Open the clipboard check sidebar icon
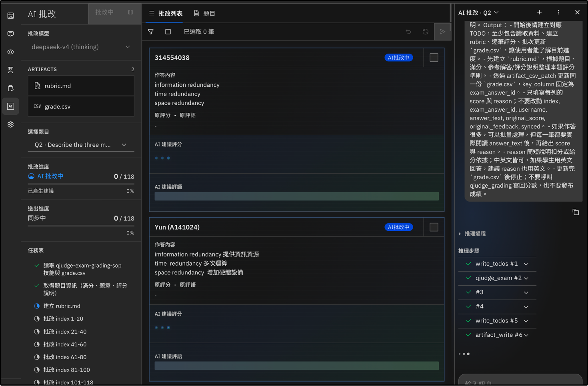588x386 pixels. pos(10,88)
